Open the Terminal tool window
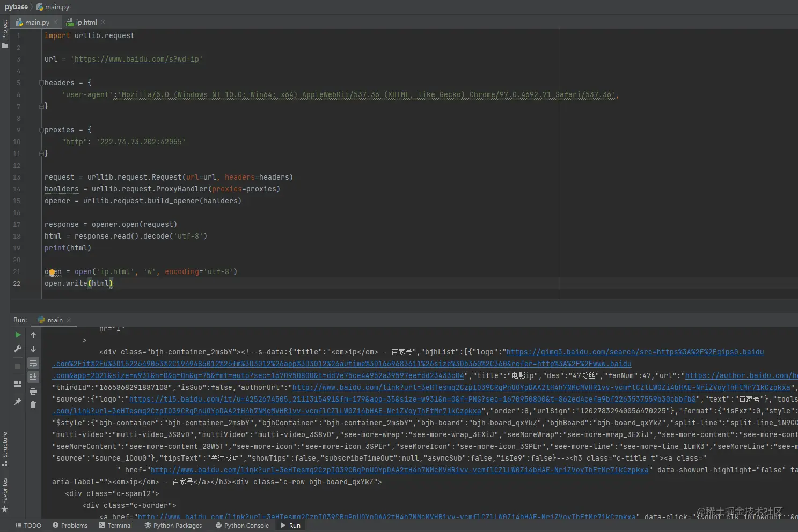798x532 pixels. pos(115,526)
